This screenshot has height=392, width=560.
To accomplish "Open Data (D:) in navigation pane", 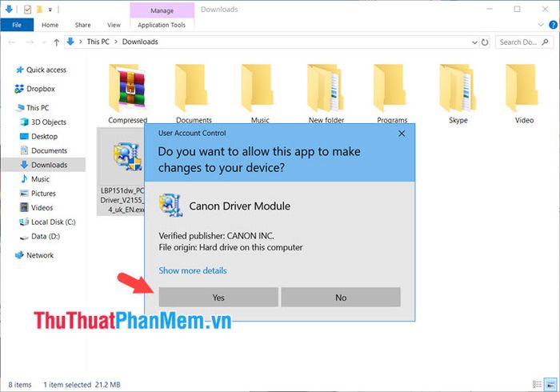I will (46, 236).
